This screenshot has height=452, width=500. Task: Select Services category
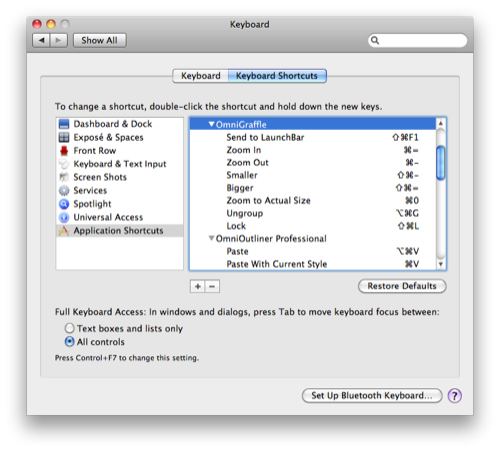tap(120, 191)
